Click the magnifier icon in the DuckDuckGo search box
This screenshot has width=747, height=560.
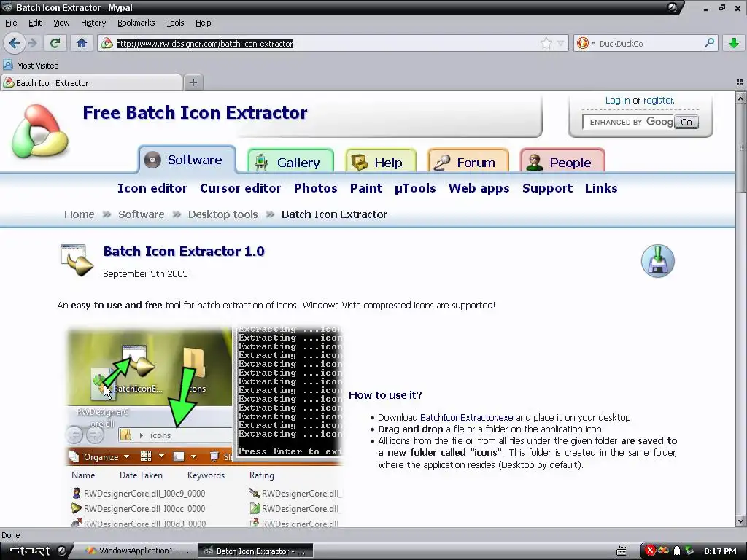click(709, 43)
